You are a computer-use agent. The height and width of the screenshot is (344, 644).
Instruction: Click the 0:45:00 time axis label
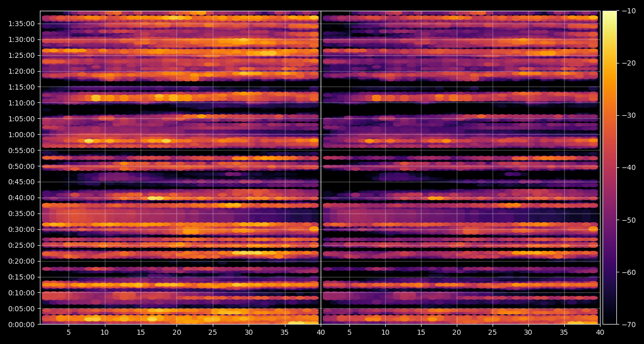point(21,182)
